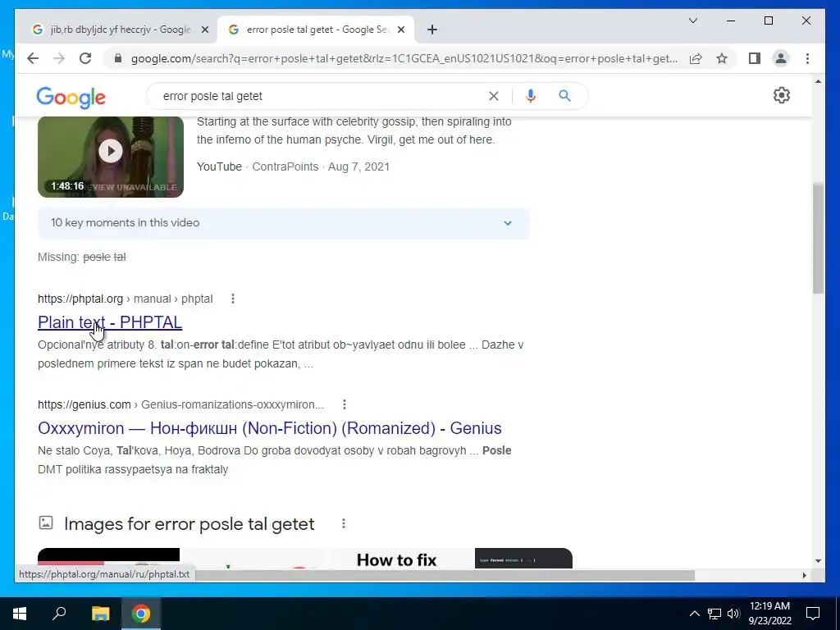Play the ContraPoints video thumbnail
This screenshot has width=840, height=630.
(x=111, y=157)
